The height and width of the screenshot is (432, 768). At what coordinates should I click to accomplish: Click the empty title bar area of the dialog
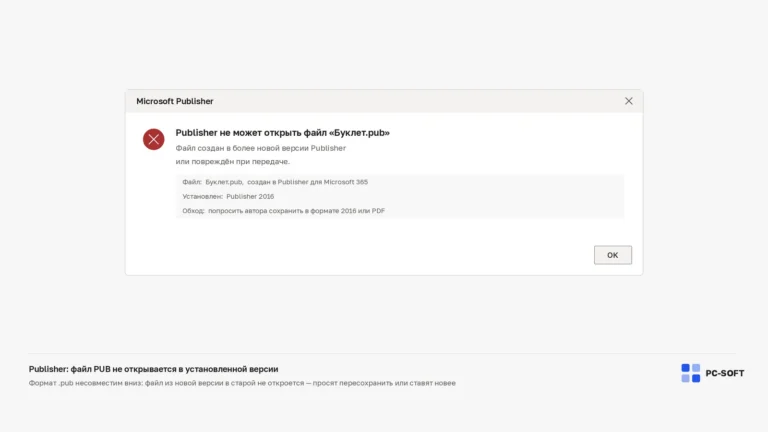(x=416, y=101)
